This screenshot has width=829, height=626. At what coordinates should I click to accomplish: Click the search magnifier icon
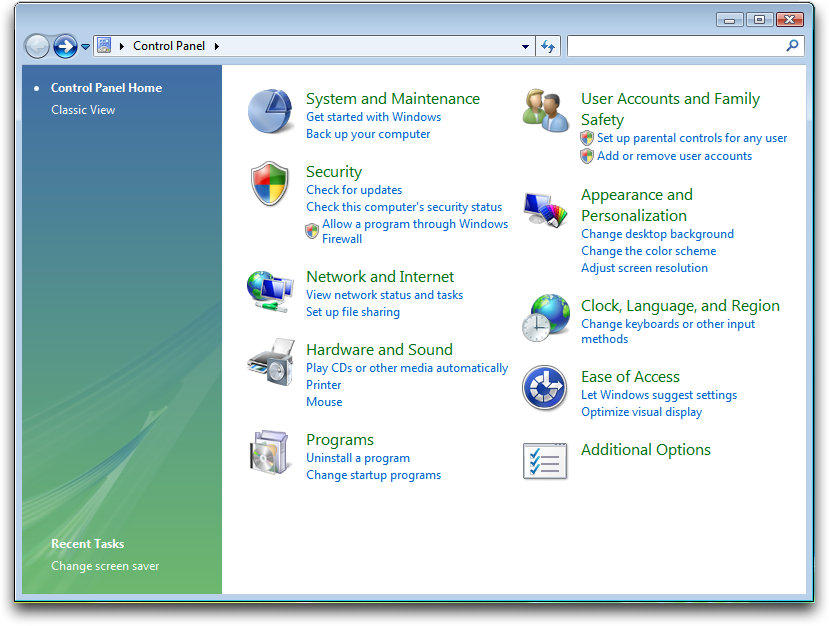[x=792, y=46]
